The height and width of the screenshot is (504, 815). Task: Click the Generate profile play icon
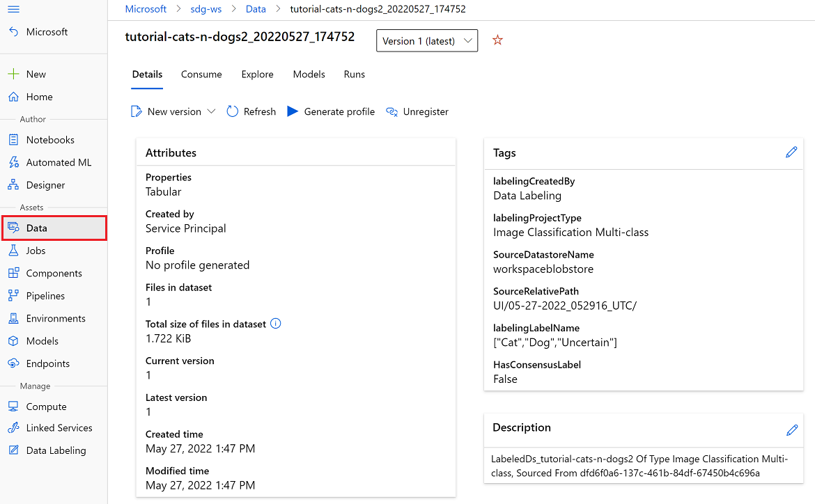[293, 111]
